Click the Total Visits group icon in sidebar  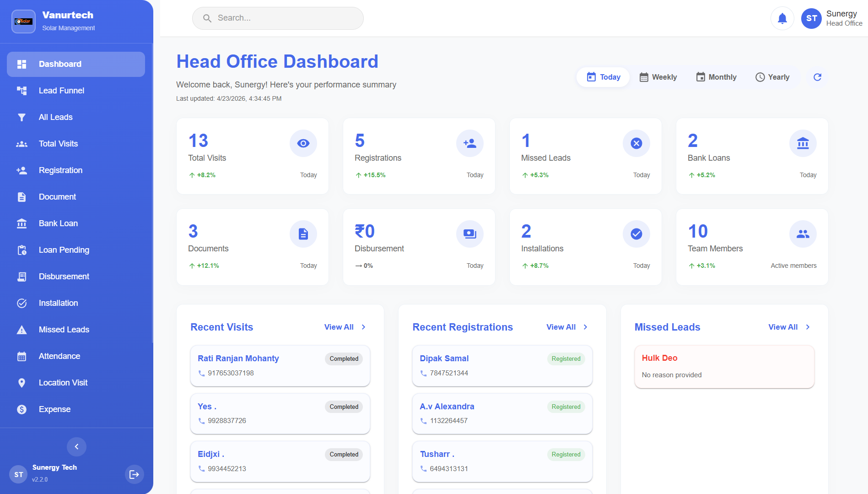(22, 144)
